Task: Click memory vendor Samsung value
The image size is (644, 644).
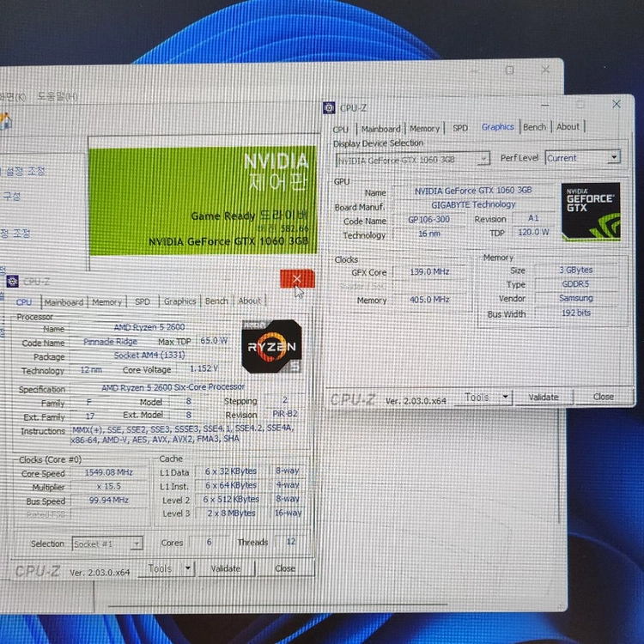Action: tap(576, 298)
